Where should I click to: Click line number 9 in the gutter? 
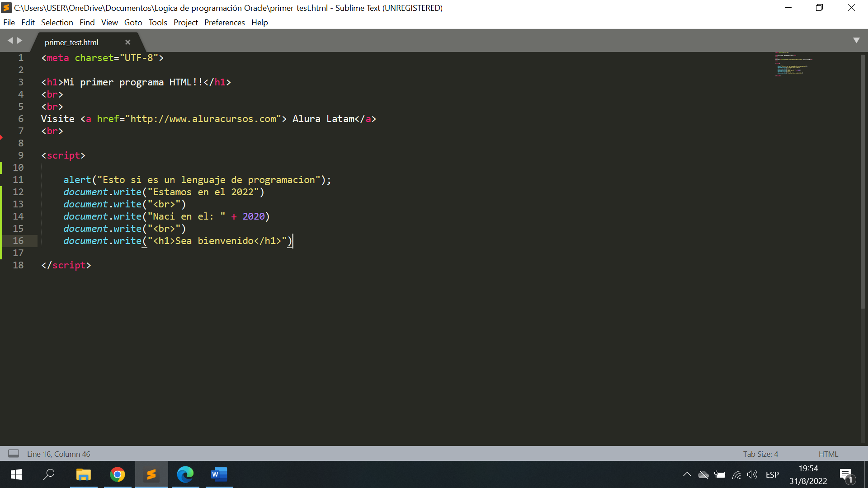[21, 155]
